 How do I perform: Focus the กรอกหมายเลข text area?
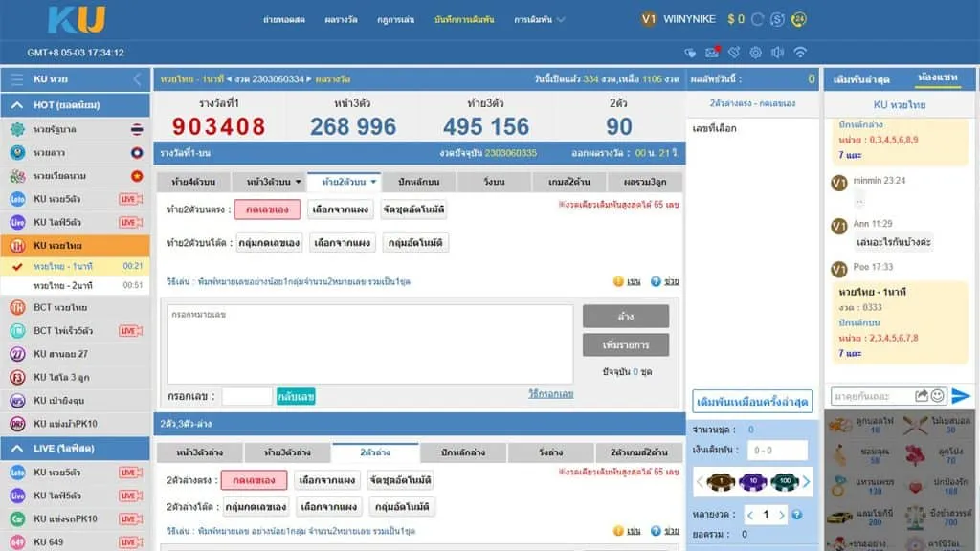coord(370,344)
